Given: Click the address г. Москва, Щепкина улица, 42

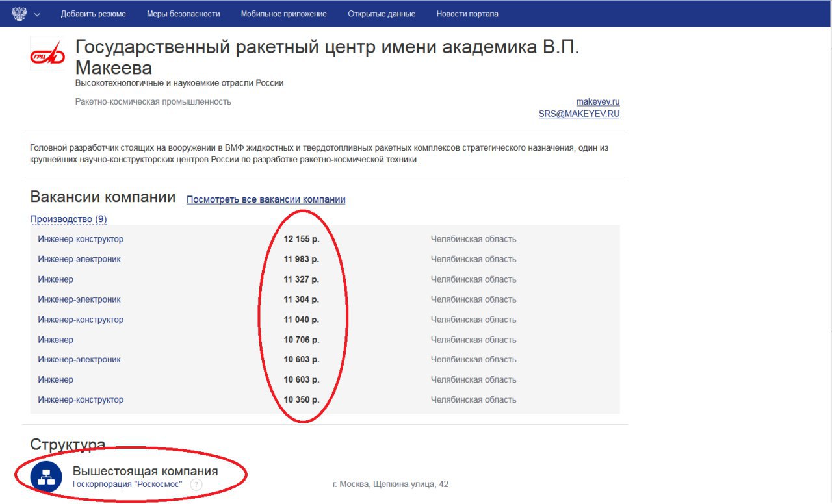Looking at the screenshot, I should click(x=390, y=485).
